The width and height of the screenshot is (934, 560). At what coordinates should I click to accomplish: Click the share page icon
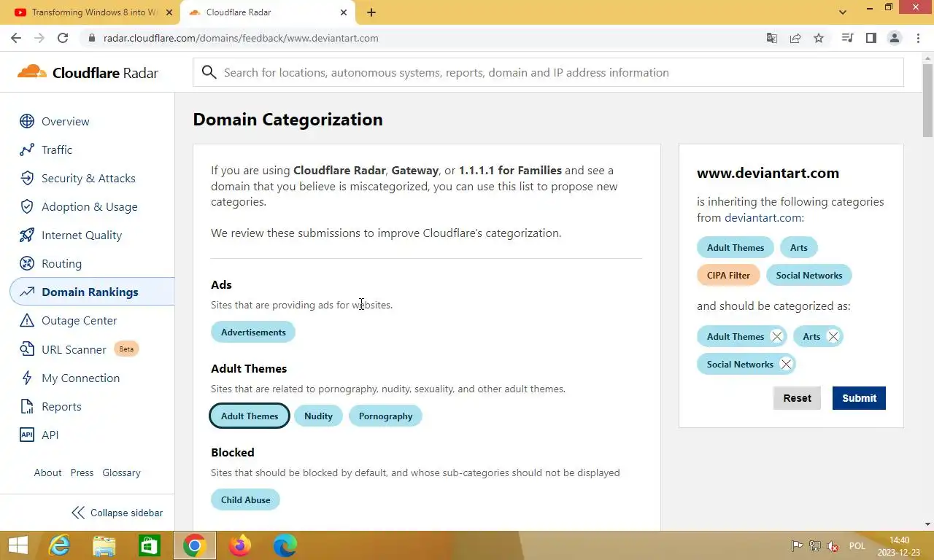click(x=795, y=38)
